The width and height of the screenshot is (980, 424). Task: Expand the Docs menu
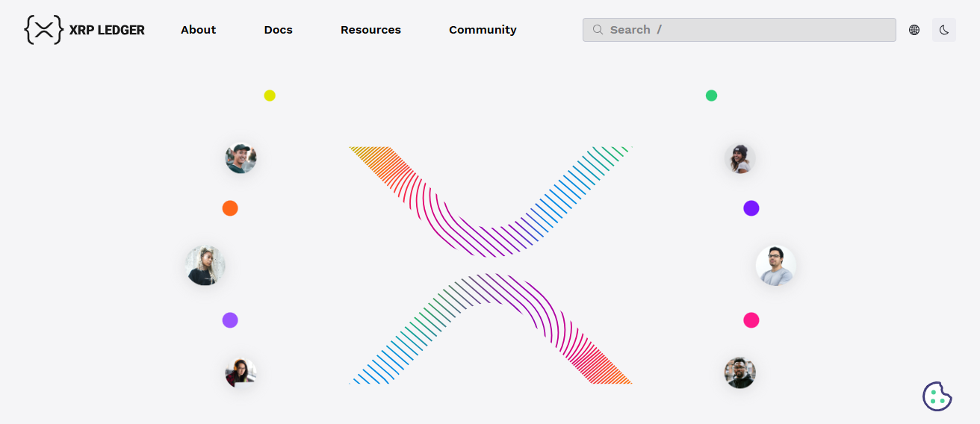tap(278, 30)
